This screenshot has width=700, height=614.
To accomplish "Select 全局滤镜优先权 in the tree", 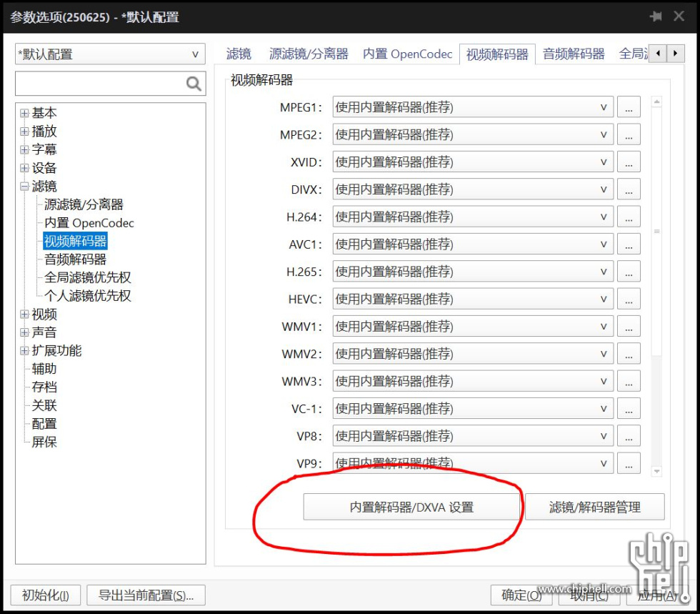I will [x=87, y=277].
